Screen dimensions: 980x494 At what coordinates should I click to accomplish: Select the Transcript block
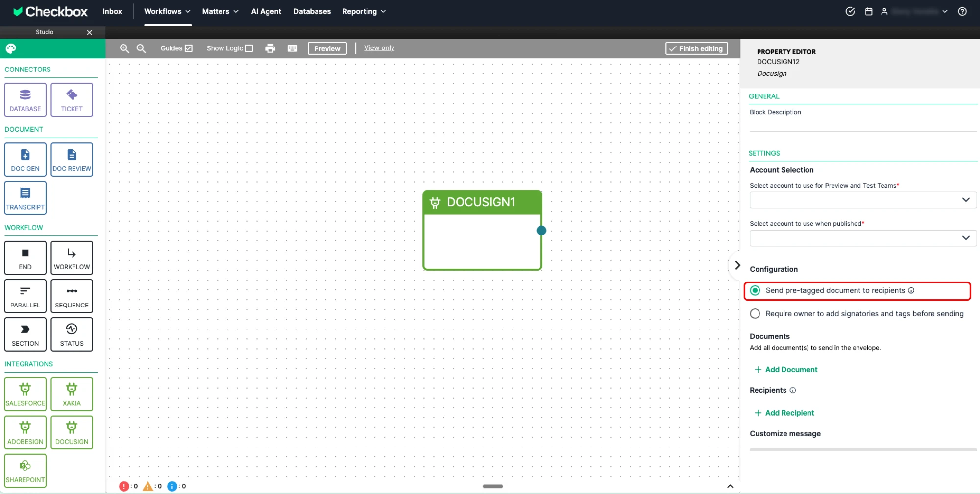coord(25,198)
